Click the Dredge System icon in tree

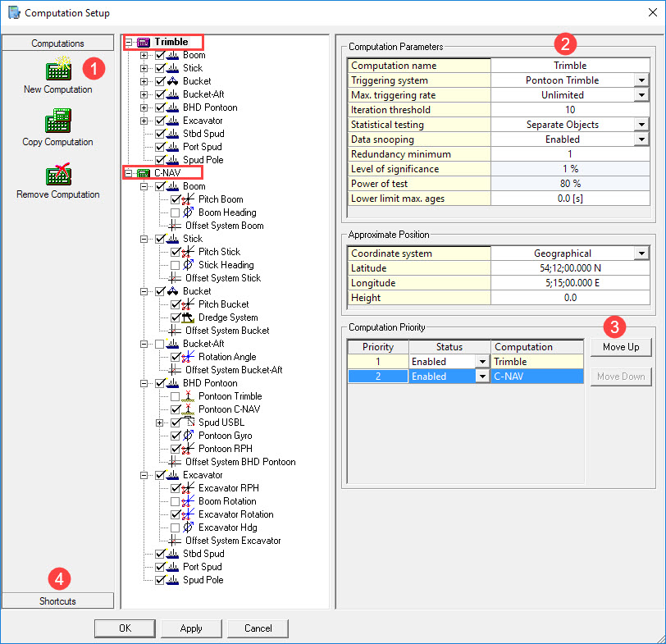pyautogui.click(x=188, y=317)
